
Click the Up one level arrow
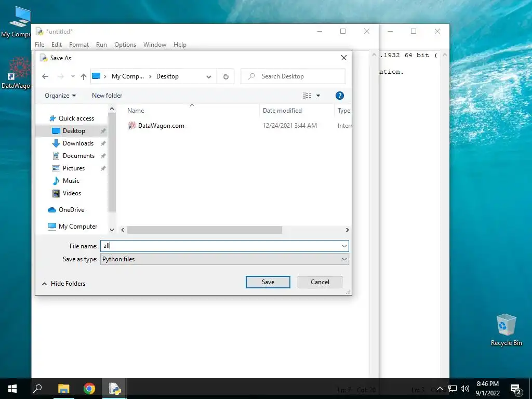(84, 76)
